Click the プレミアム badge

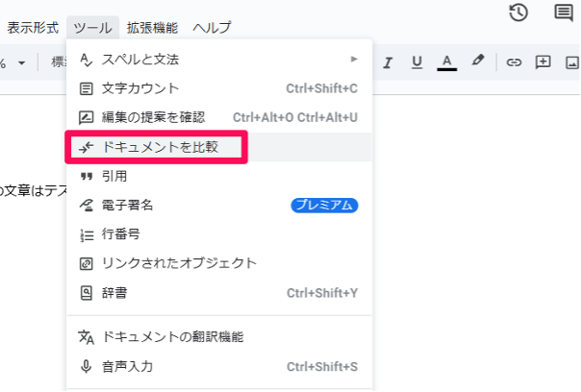(x=324, y=205)
